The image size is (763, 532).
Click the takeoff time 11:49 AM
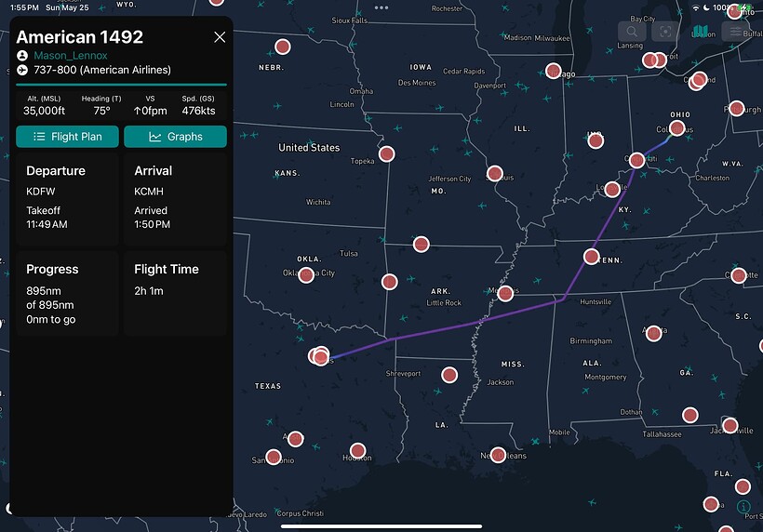click(x=47, y=224)
